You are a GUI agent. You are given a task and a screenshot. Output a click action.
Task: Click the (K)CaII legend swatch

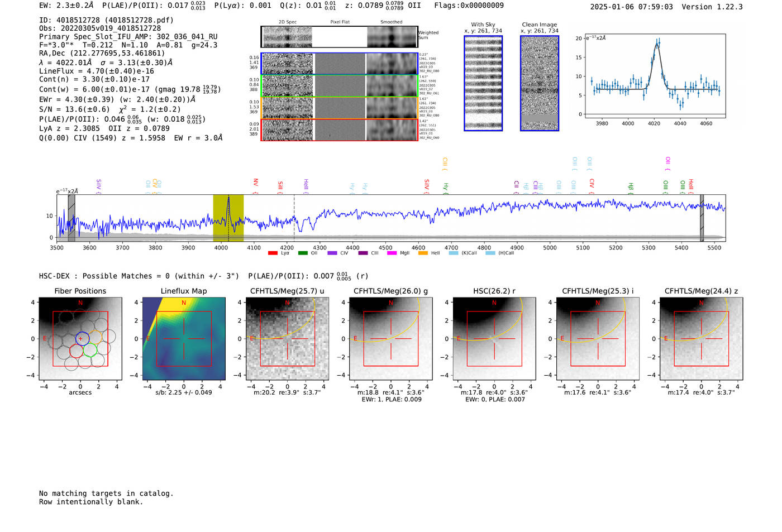click(454, 253)
